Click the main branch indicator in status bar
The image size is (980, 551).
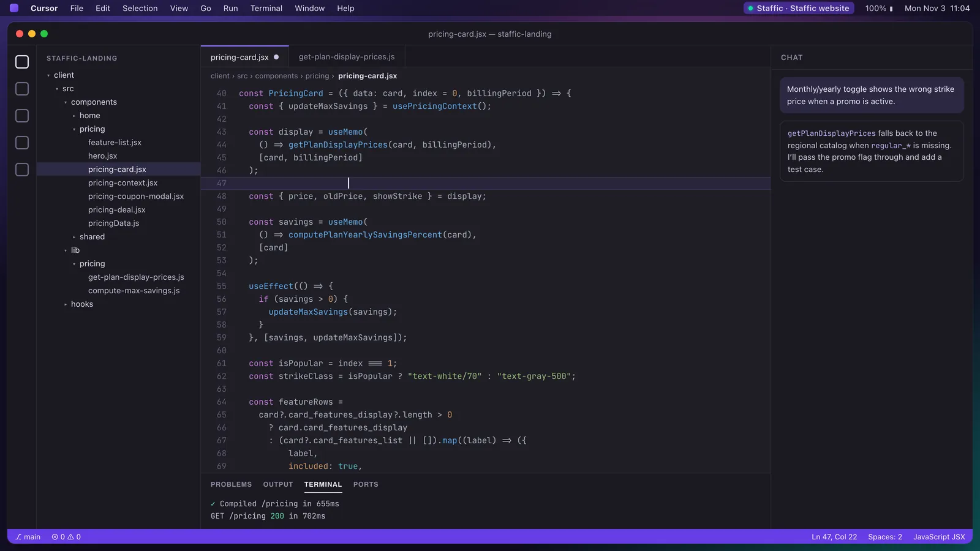28,537
